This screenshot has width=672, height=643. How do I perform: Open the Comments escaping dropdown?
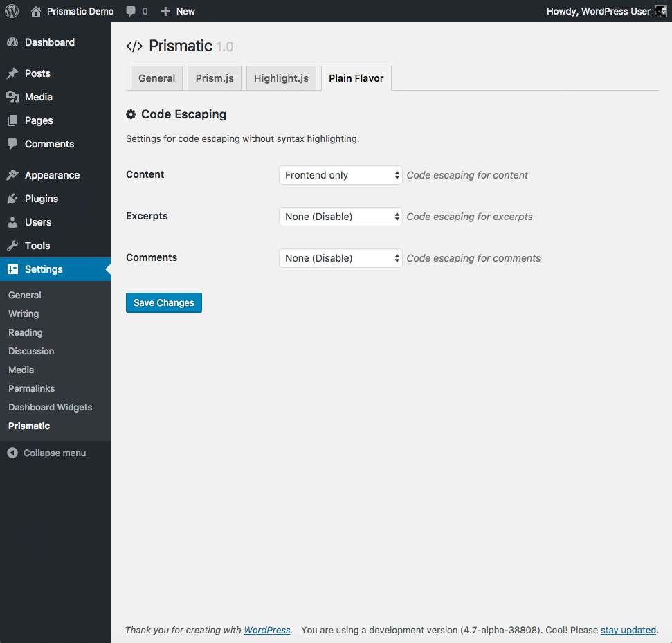[x=340, y=258]
